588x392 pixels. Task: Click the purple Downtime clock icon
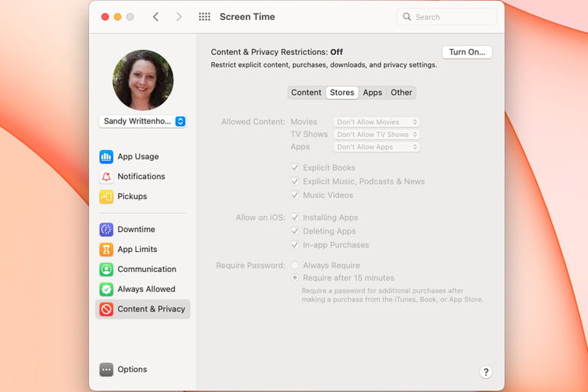tap(106, 229)
